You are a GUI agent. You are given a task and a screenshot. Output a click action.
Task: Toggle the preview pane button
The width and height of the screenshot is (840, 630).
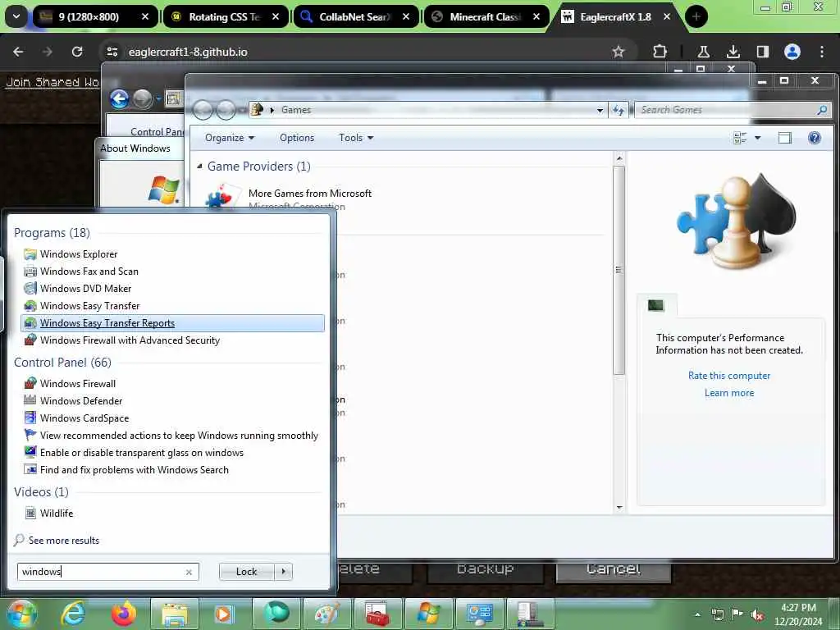(x=785, y=138)
